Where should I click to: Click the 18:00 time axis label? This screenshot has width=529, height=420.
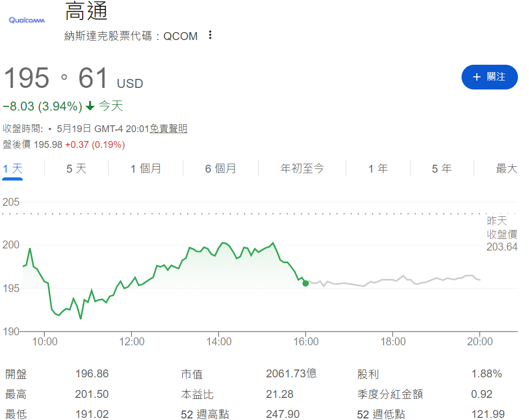pyautogui.click(x=393, y=342)
